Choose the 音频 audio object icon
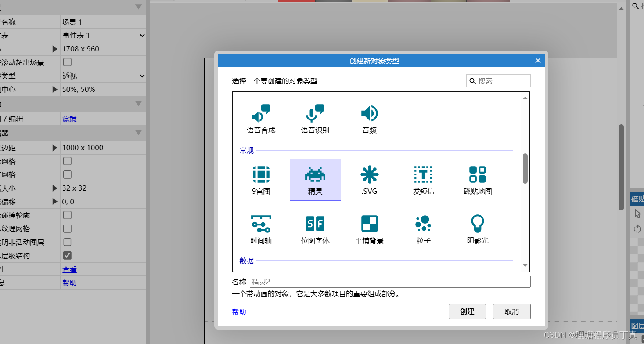 click(369, 118)
